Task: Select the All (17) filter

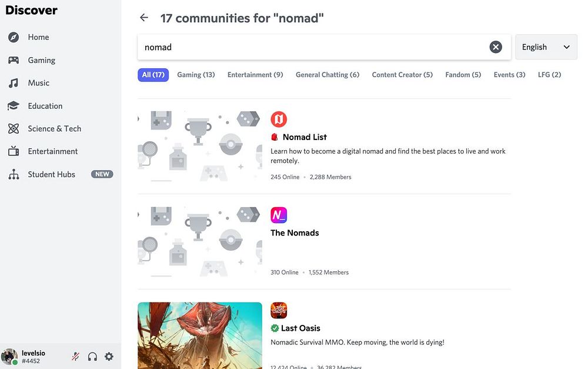Action: click(153, 75)
